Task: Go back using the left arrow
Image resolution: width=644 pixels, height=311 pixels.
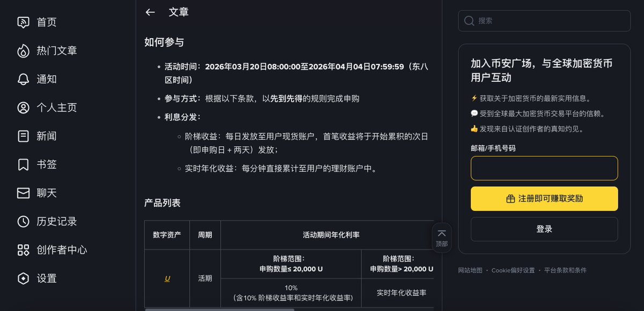Action: click(x=150, y=12)
